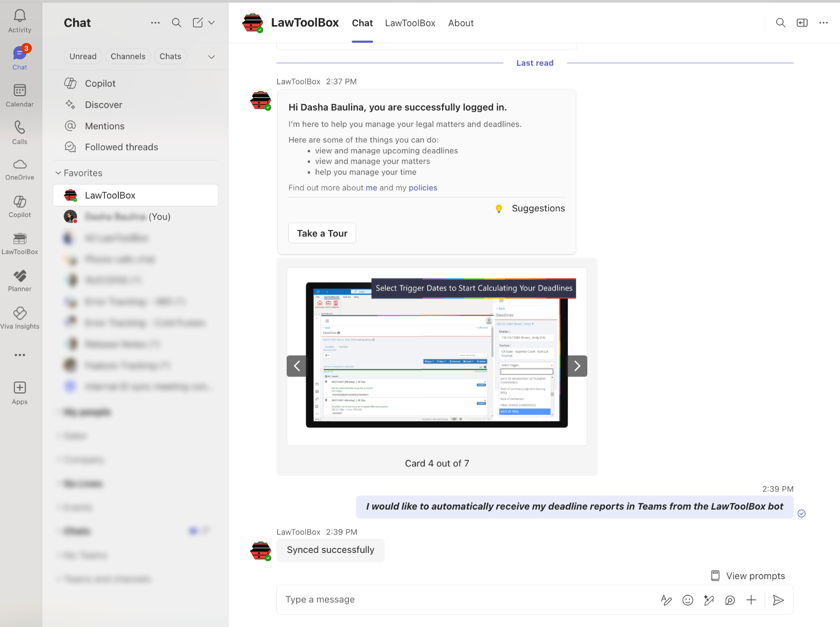
Task: Switch to the LawToolBox tab
Action: point(410,23)
